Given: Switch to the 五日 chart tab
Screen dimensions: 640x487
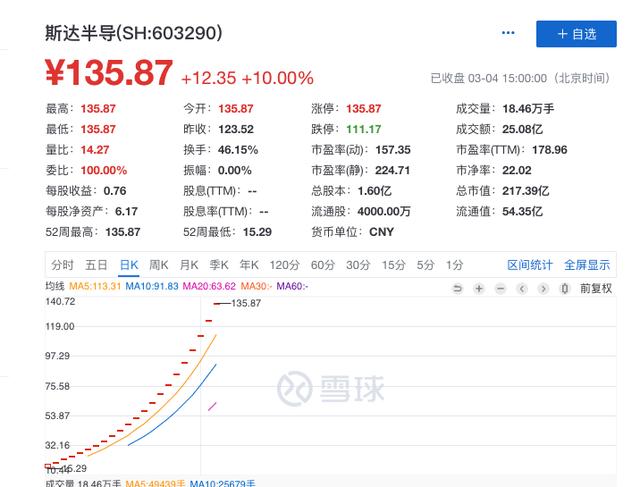Looking at the screenshot, I should 96,265.
